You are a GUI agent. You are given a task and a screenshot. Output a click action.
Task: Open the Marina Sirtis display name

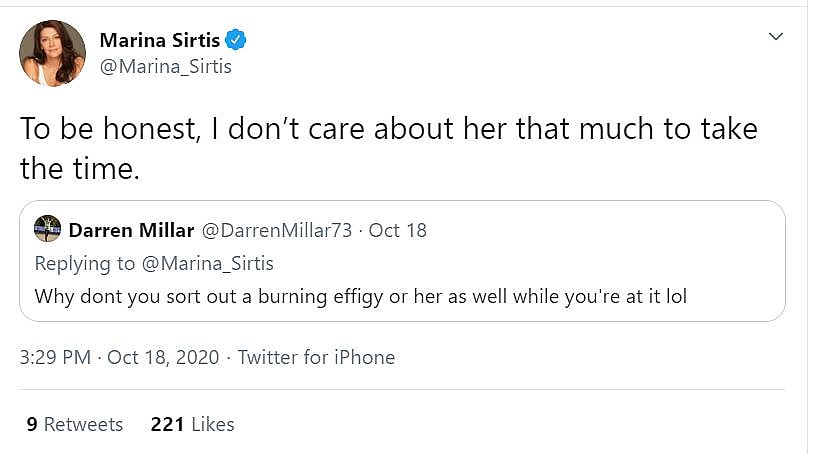(x=160, y=40)
